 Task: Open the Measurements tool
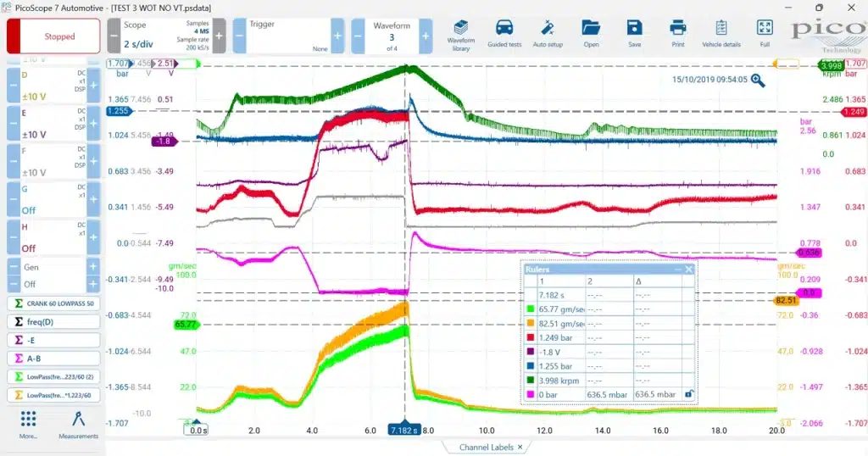78,425
